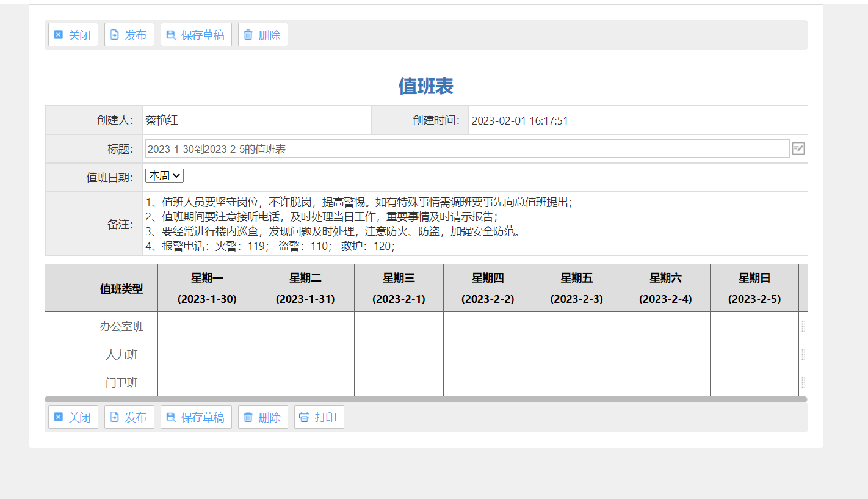
Task: Click the 发布 publish icon in bottom toolbar
Action: (114, 417)
